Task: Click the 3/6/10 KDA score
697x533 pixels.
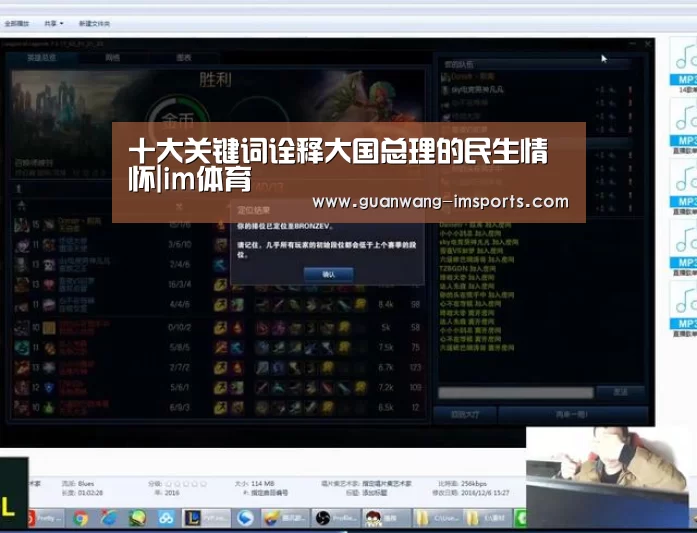Action: click(x=180, y=244)
